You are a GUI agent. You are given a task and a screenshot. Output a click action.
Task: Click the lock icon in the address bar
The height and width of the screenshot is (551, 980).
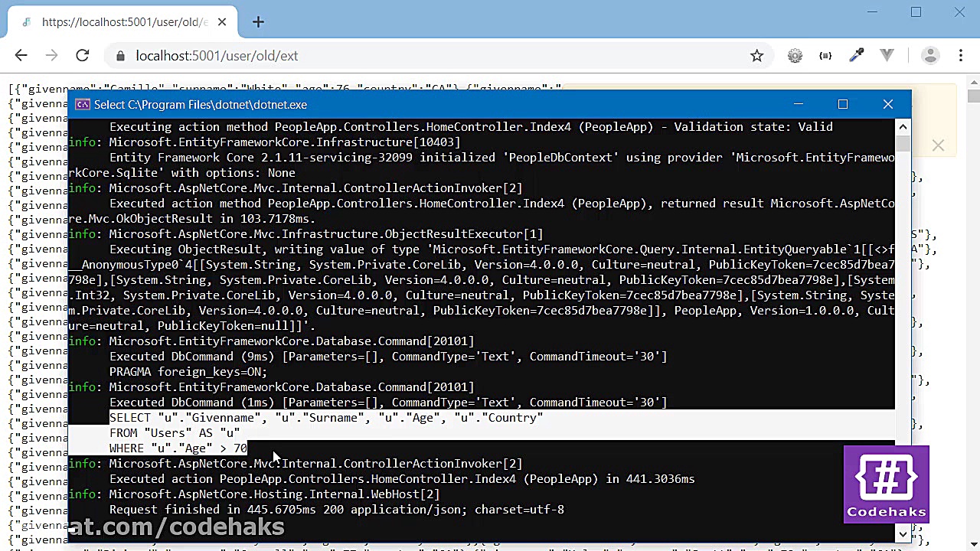pos(120,55)
